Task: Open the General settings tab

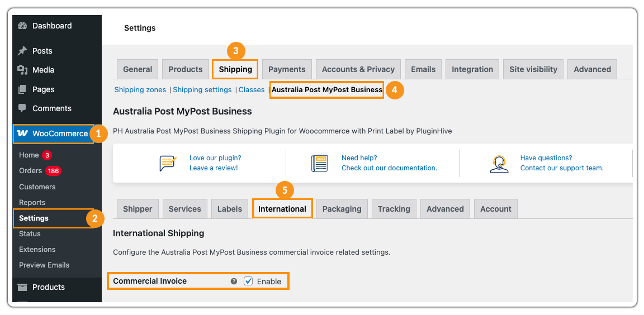Action: (x=138, y=69)
